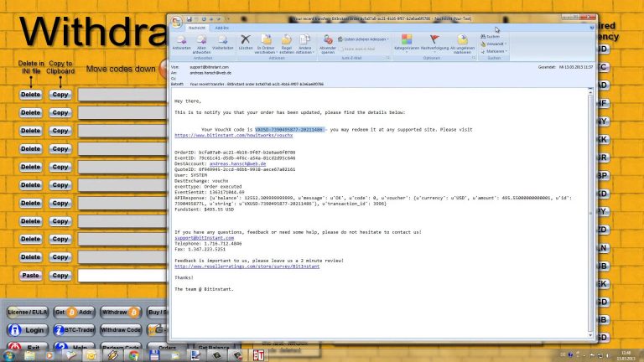Viewport: 644px width, 362px height.
Task: Click the Withdraw Bitcoin button
Action: [121, 313]
